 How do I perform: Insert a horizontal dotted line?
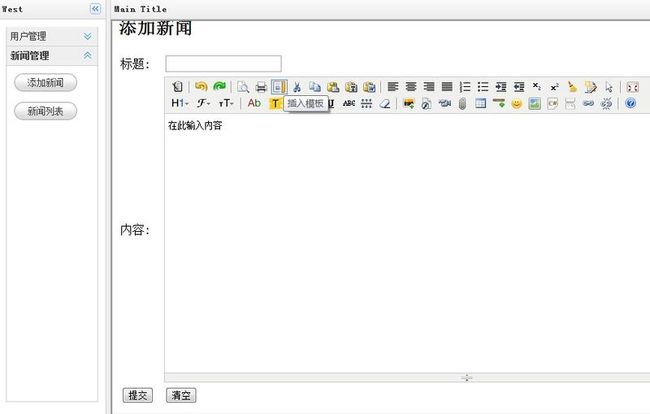(366, 103)
